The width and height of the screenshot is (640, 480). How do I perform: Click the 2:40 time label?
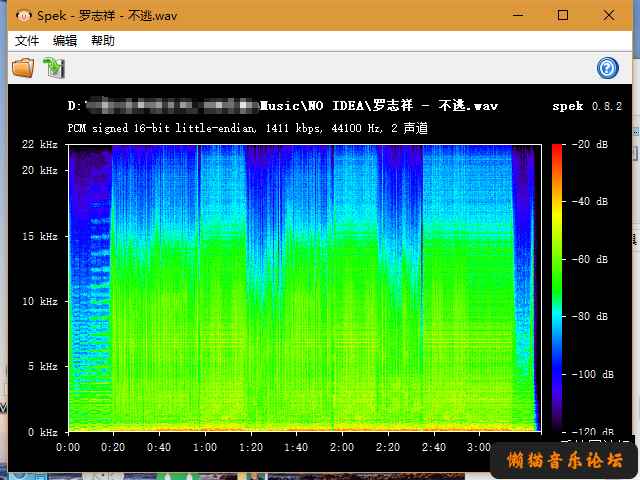(x=433, y=447)
